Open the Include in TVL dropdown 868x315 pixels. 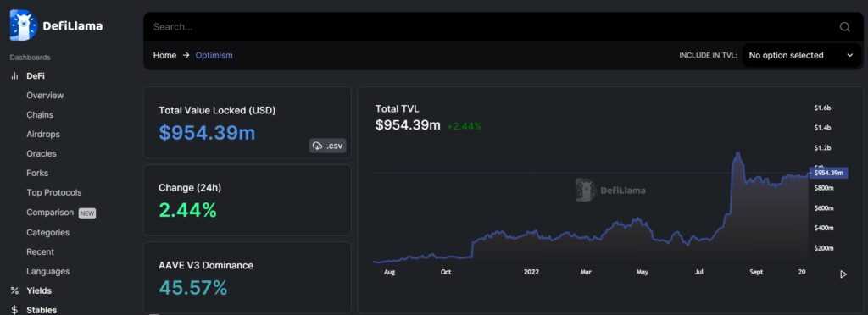coord(801,55)
